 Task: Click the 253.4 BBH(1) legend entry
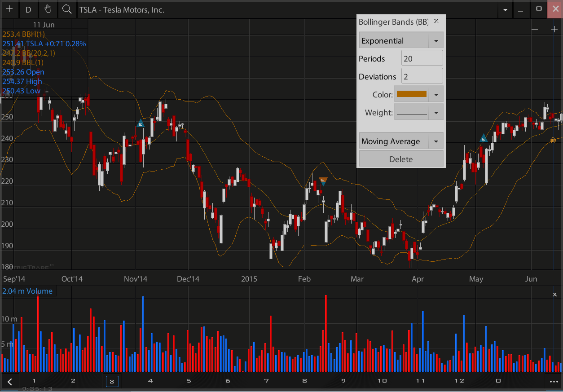[23, 34]
